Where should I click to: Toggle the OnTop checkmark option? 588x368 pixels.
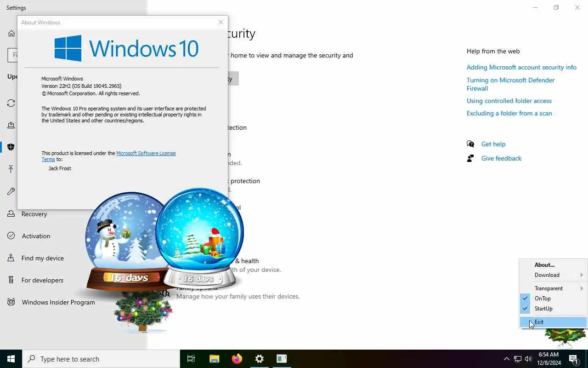[553, 299]
